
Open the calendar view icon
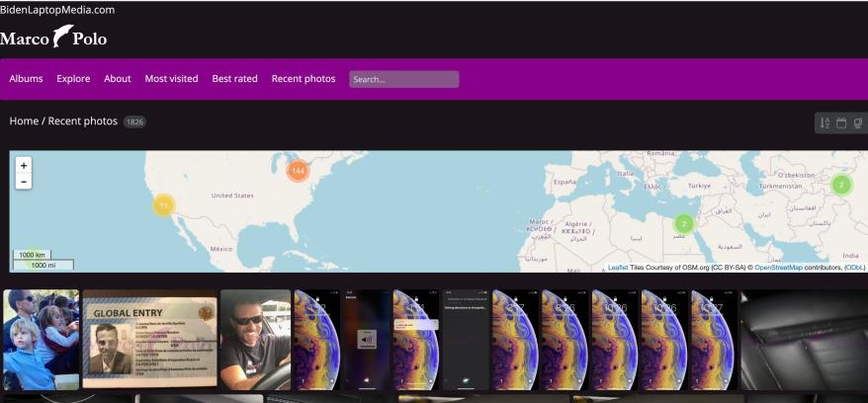point(841,123)
